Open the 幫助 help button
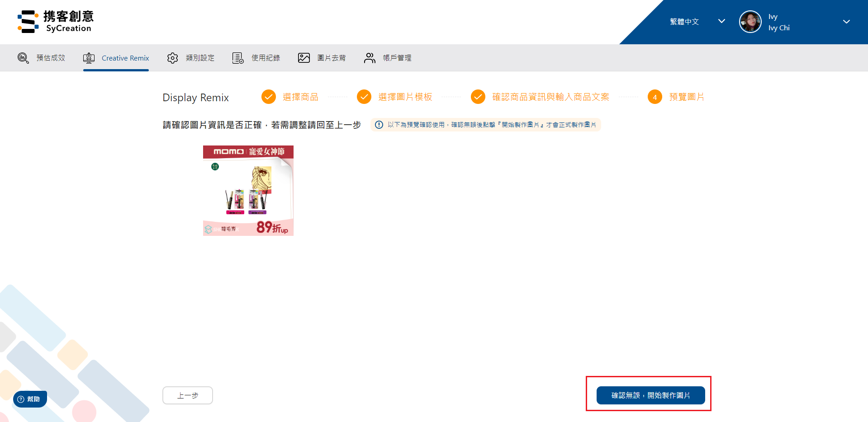This screenshot has width=868, height=422. click(30, 399)
